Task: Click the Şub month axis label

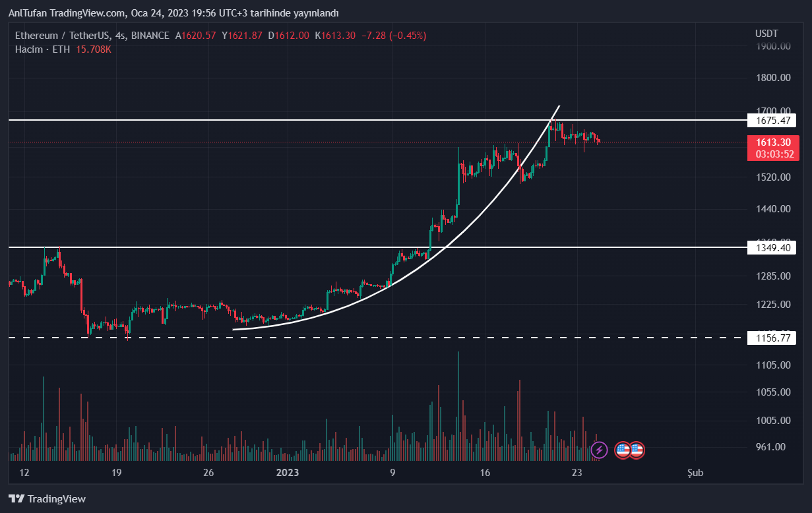Action: click(x=695, y=473)
